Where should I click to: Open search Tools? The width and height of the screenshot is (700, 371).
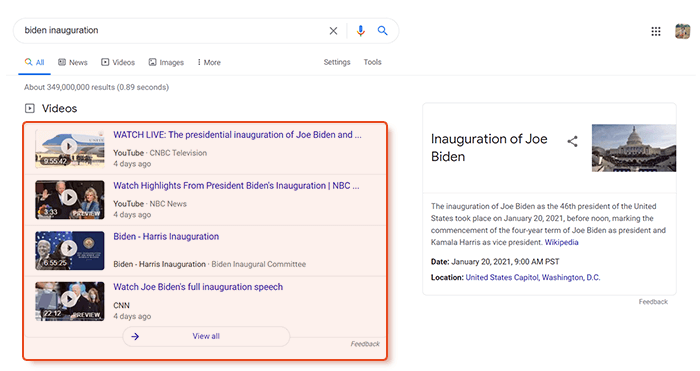pos(372,62)
